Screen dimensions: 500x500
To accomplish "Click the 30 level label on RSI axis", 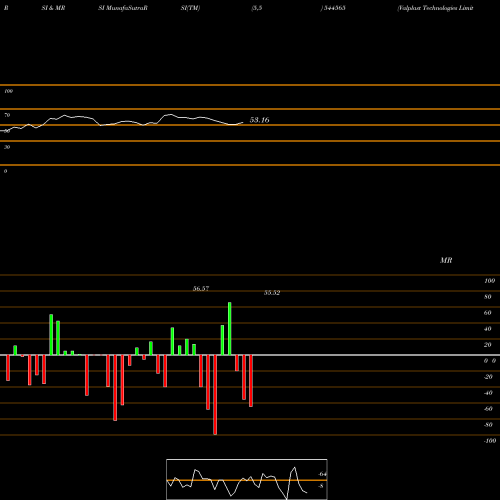I will click(7, 147).
